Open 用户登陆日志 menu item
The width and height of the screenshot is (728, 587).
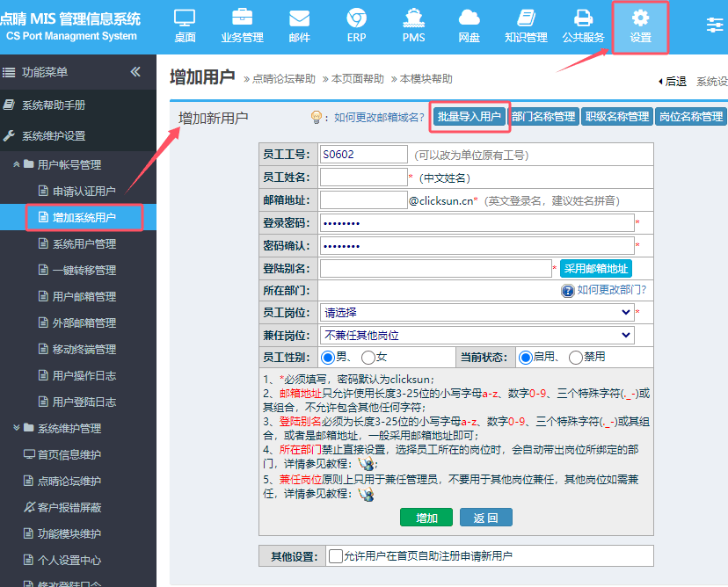(x=84, y=402)
